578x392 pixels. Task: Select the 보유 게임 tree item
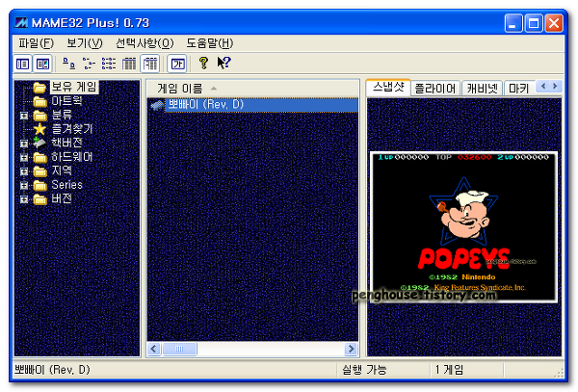[x=74, y=87]
